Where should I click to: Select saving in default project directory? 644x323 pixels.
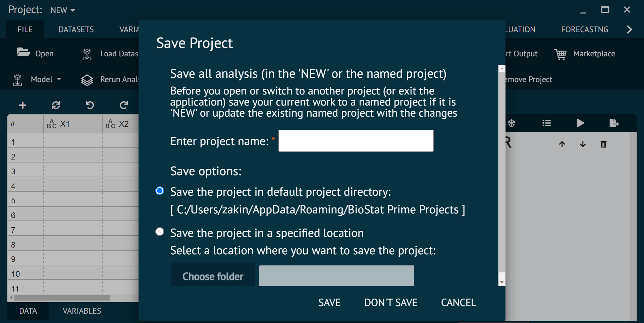pyautogui.click(x=160, y=191)
